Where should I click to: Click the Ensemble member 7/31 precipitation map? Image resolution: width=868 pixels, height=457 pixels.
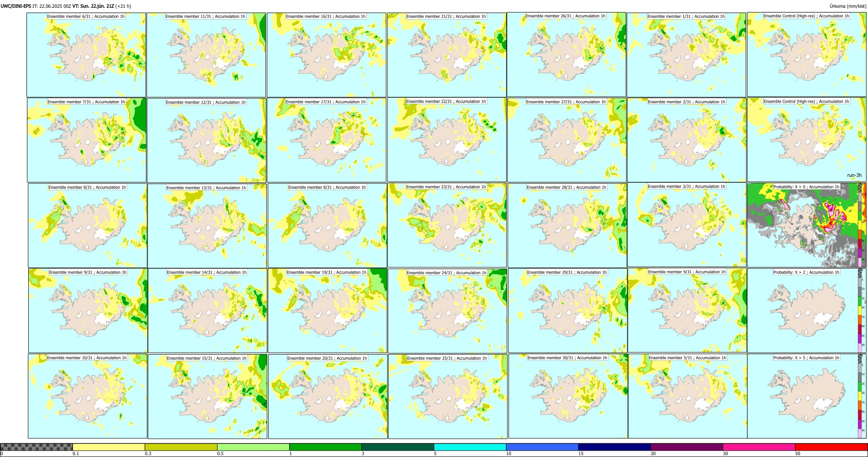pyautogui.click(x=87, y=140)
